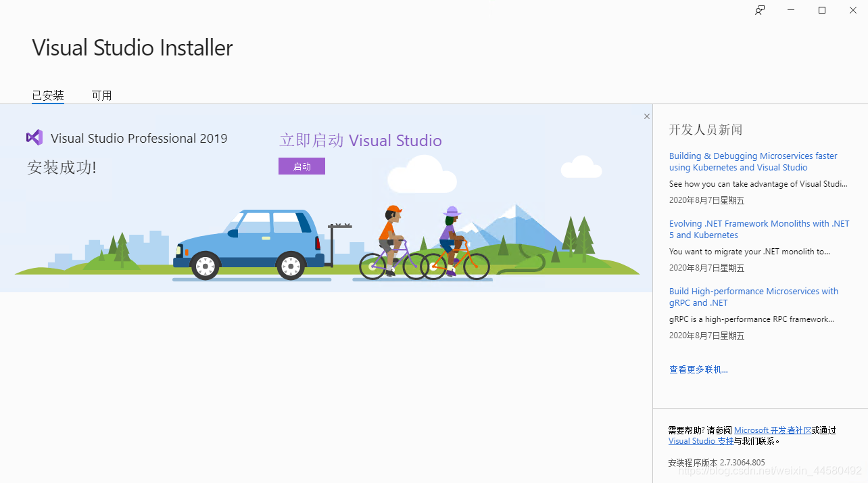Click the 'See how you can take advantage' text

(758, 184)
